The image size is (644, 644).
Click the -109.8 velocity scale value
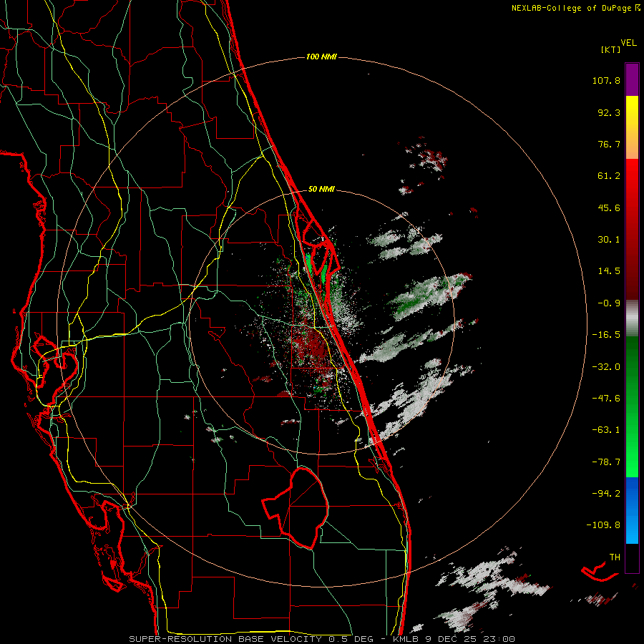point(603,525)
